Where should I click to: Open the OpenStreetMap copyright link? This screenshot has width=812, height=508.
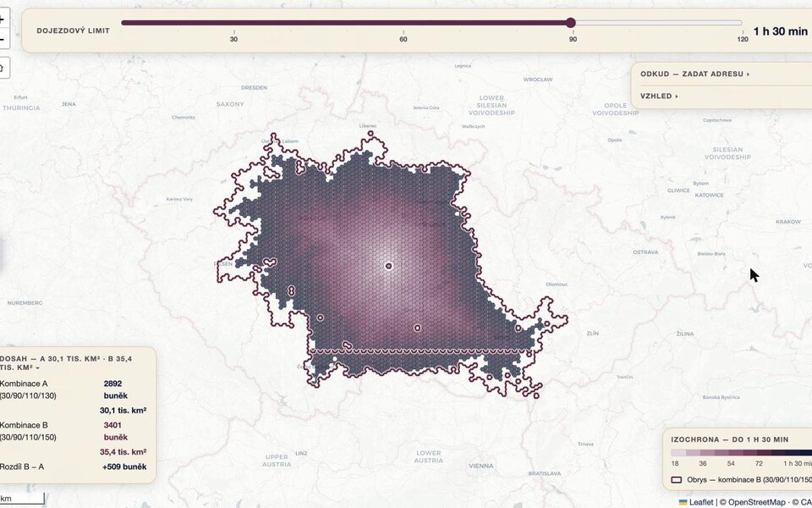(756, 502)
